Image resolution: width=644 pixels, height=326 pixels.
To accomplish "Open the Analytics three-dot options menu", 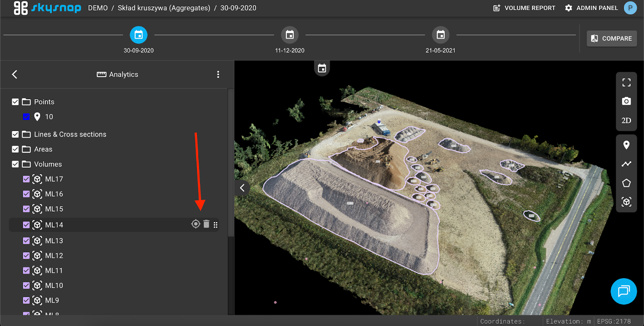I will [218, 75].
